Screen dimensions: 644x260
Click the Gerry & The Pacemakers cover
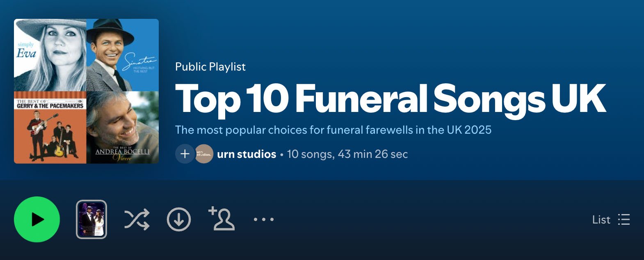(x=50, y=128)
